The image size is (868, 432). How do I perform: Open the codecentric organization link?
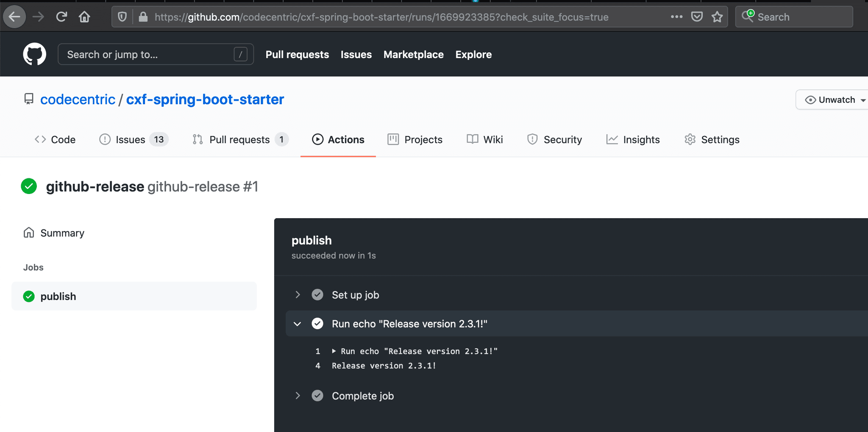click(78, 100)
